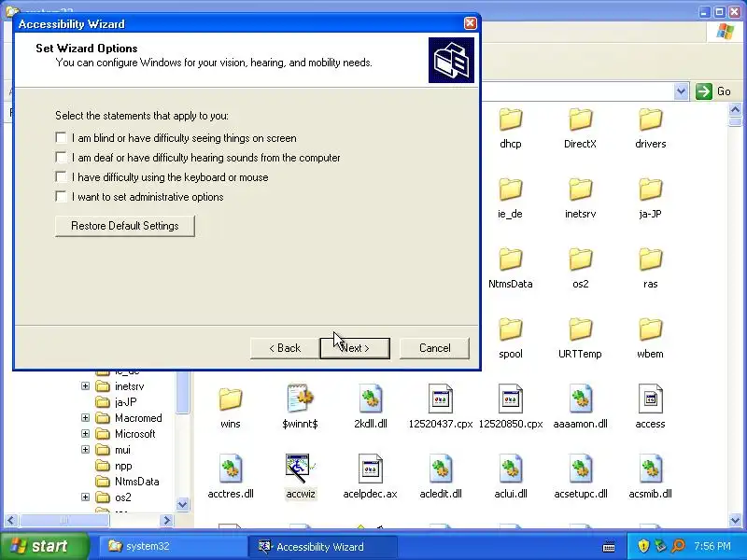Select the drivers folder icon
The image size is (747, 560).
tap(650, 119)
